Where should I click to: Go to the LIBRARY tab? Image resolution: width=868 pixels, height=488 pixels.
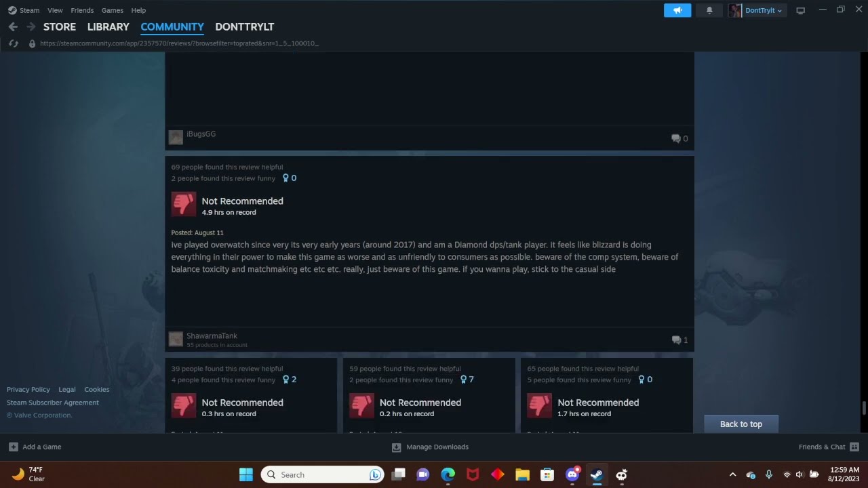tap(108, 27)
